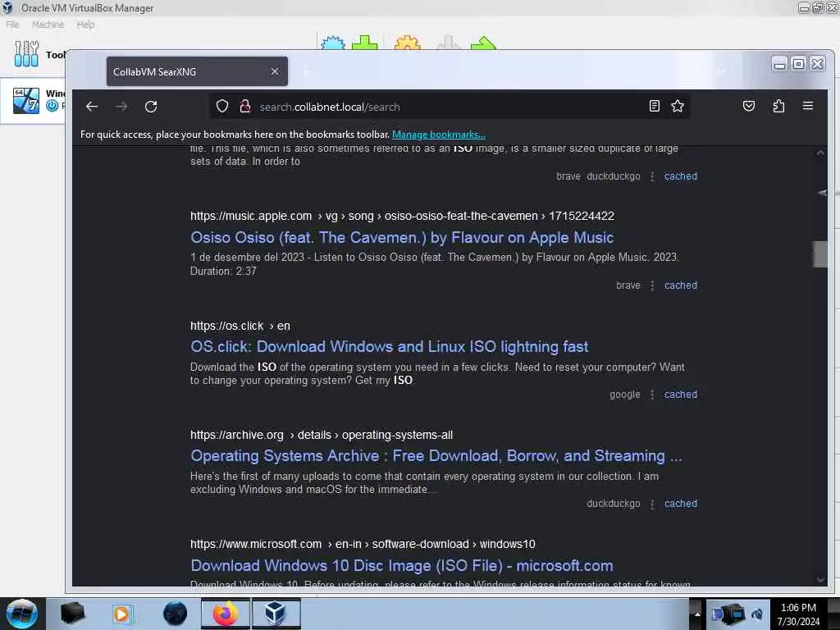Image resolution: width=840 pixels, height=630 pixels.
Task: Click the page scrollbar up arrow
Action: pos(820,153)
